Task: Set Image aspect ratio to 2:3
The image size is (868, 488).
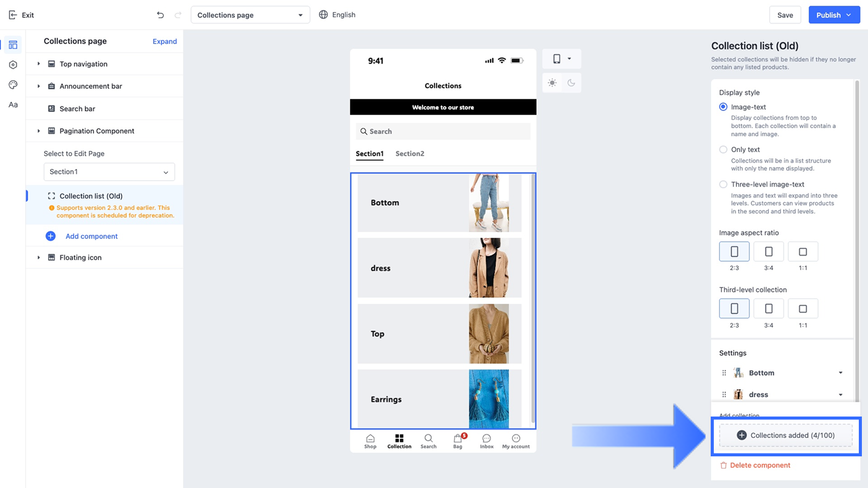Action: point(734,252)
